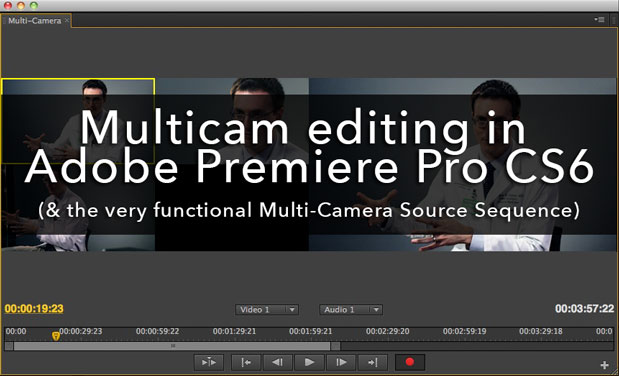619x376 pixels.
Task: Select the top-middle camera 2 angle
Action: 232,121
